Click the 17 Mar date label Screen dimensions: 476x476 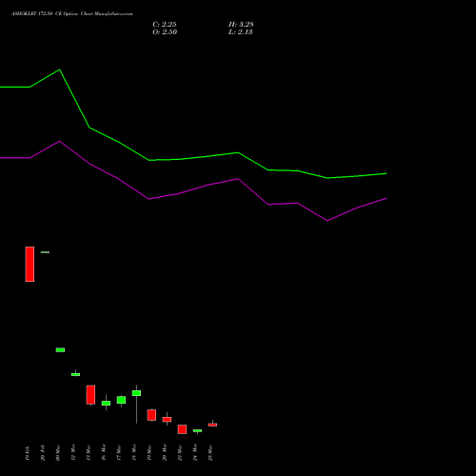[x=119, y=452]
